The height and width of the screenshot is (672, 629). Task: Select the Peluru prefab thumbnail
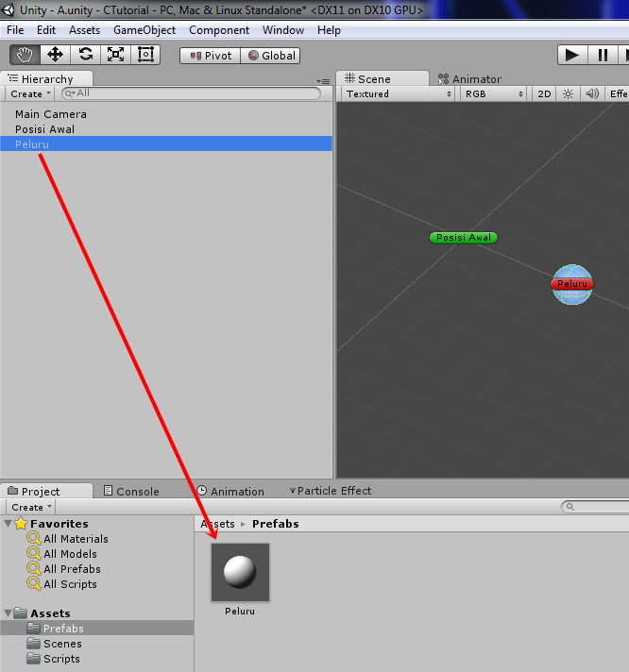tap(240, 573)
